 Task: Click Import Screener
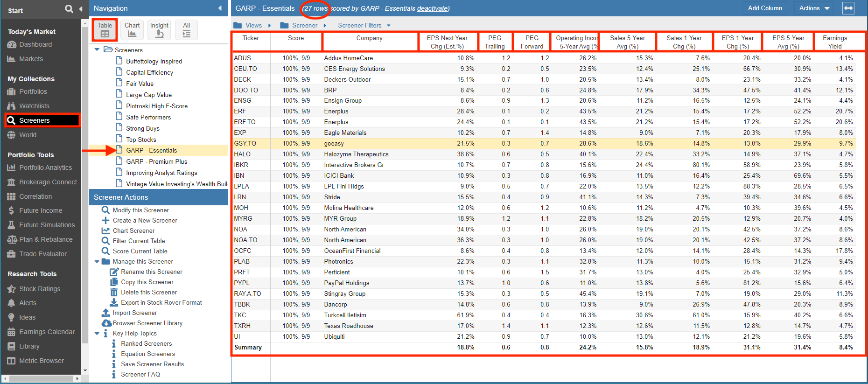pos(134,313)
